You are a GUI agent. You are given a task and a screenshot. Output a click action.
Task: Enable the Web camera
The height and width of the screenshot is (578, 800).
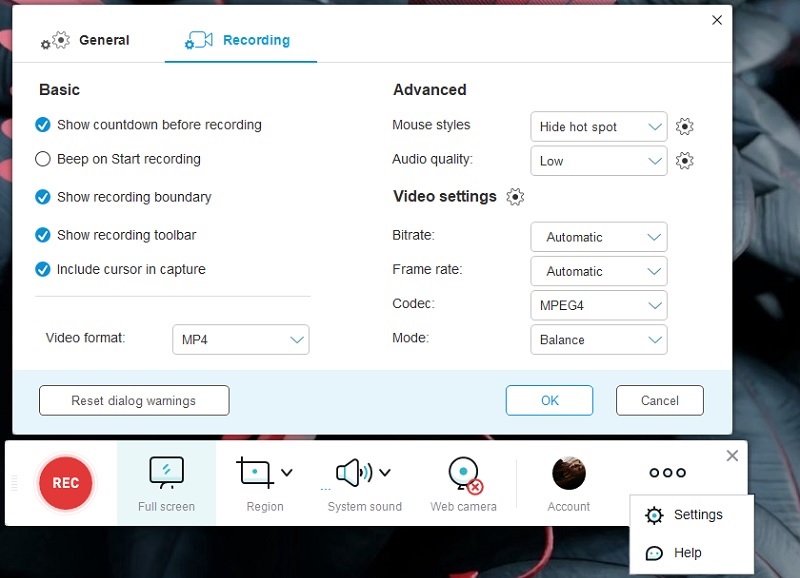pyautogui.click(x=462, y=473)
